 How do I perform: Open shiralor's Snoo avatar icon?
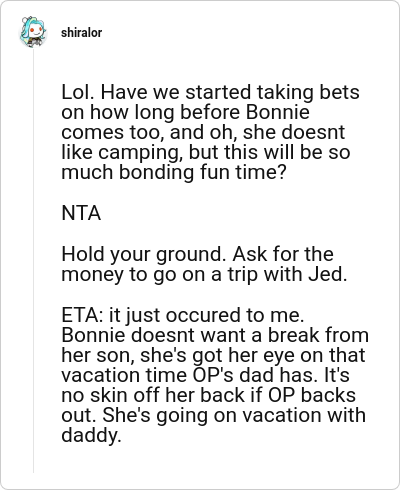tap(33, 32)
